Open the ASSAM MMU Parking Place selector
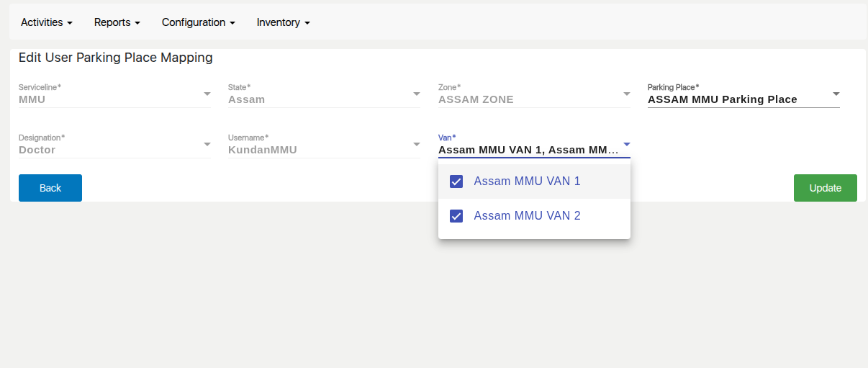Screen dimensions: 868x368 pos(723,99)
